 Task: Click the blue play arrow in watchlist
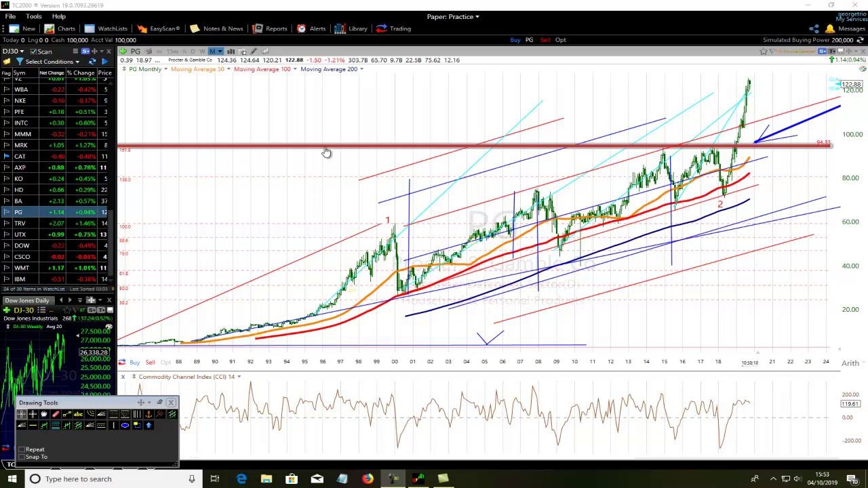pyautogui.click(x=104, y=62)
